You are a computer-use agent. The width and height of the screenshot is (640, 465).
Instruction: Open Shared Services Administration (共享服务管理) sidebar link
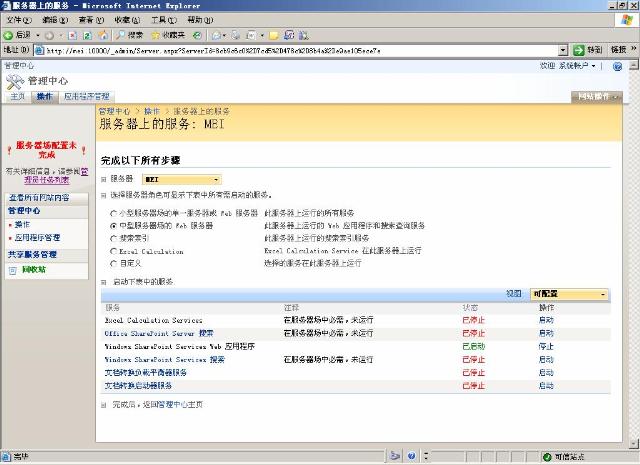[x=32, y=255]
